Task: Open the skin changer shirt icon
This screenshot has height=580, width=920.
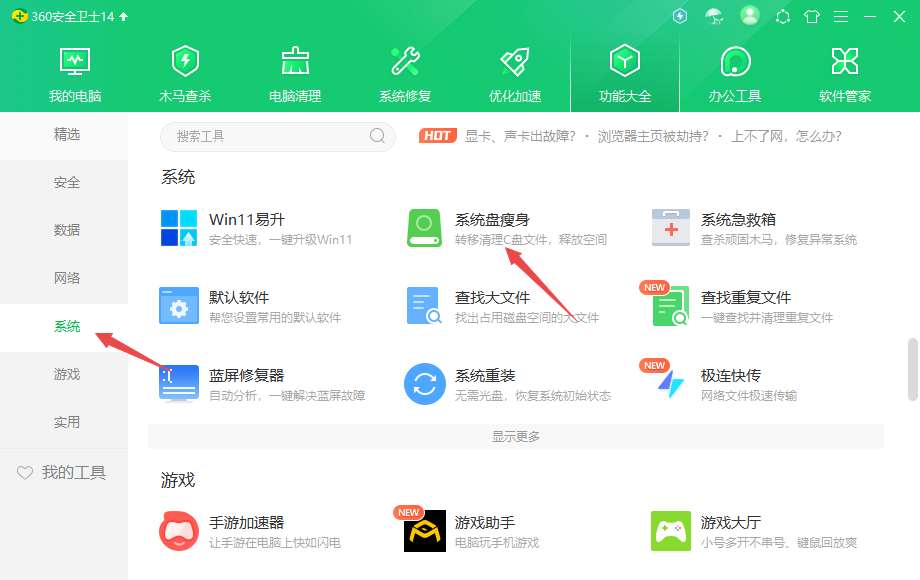Action: click(811, 17)
